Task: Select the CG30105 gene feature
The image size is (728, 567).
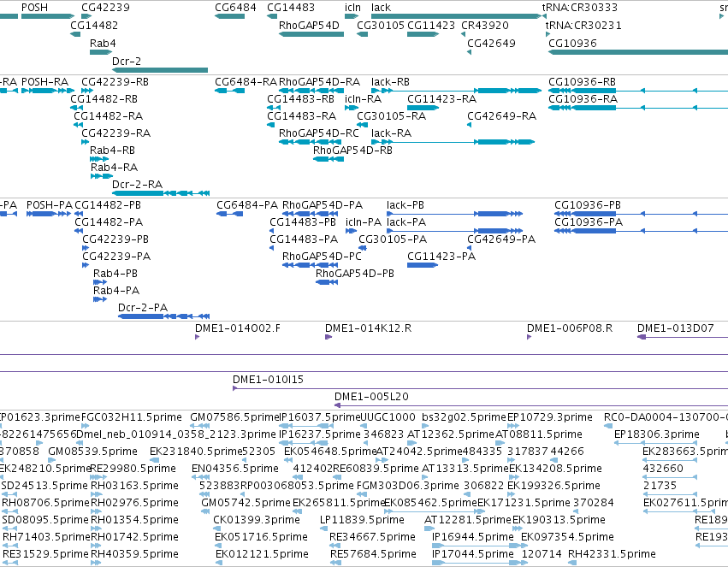Action: point(362,34)
